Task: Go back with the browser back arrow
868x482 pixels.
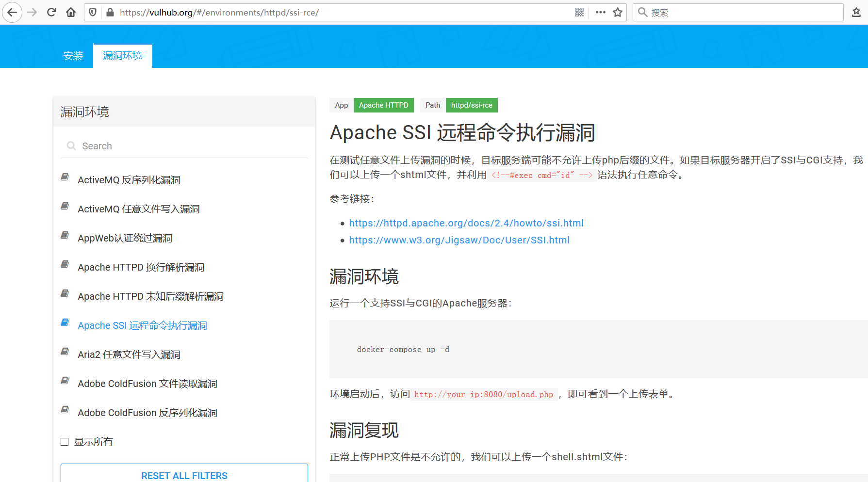Action: point(12,12)
